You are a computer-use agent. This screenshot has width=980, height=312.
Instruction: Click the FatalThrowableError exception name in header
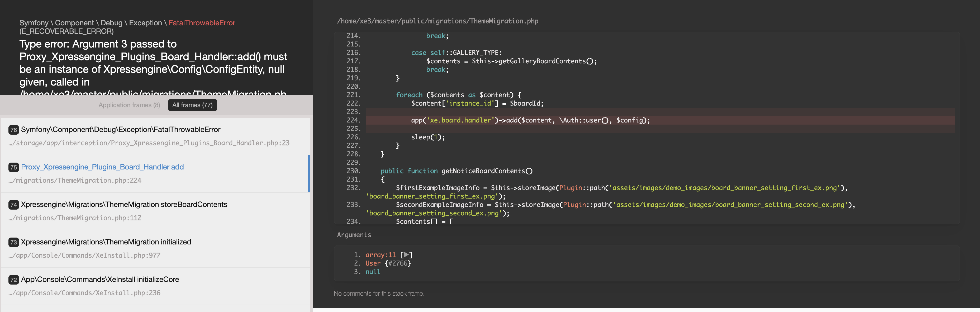[202, 23]
